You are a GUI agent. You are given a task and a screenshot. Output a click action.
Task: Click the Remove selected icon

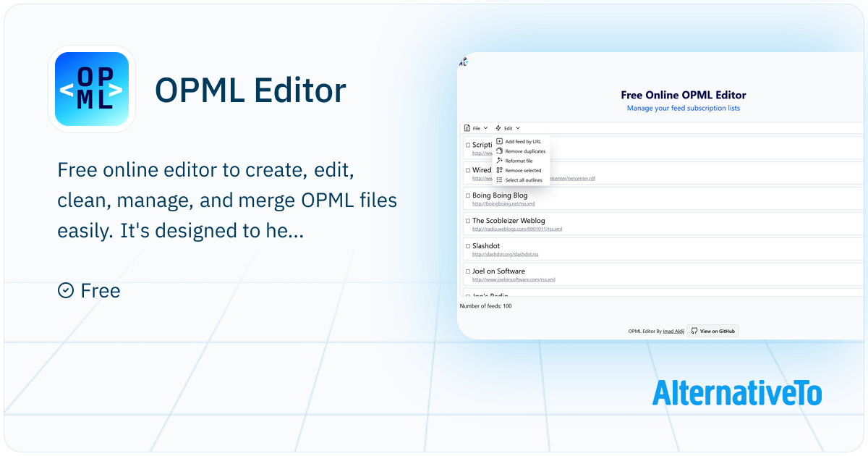pos(499,170)
